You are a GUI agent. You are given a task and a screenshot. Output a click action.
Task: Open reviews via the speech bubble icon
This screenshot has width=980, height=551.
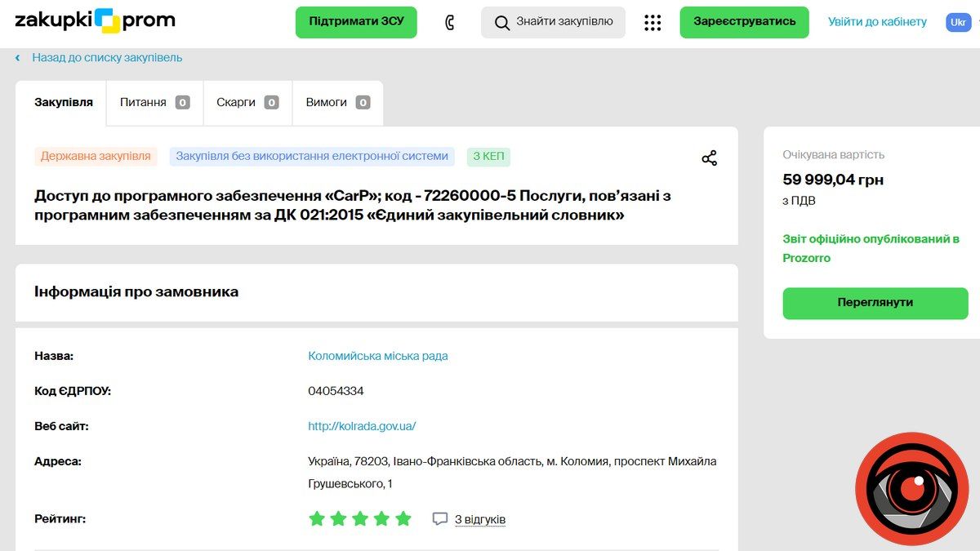(x=440, y=518)
